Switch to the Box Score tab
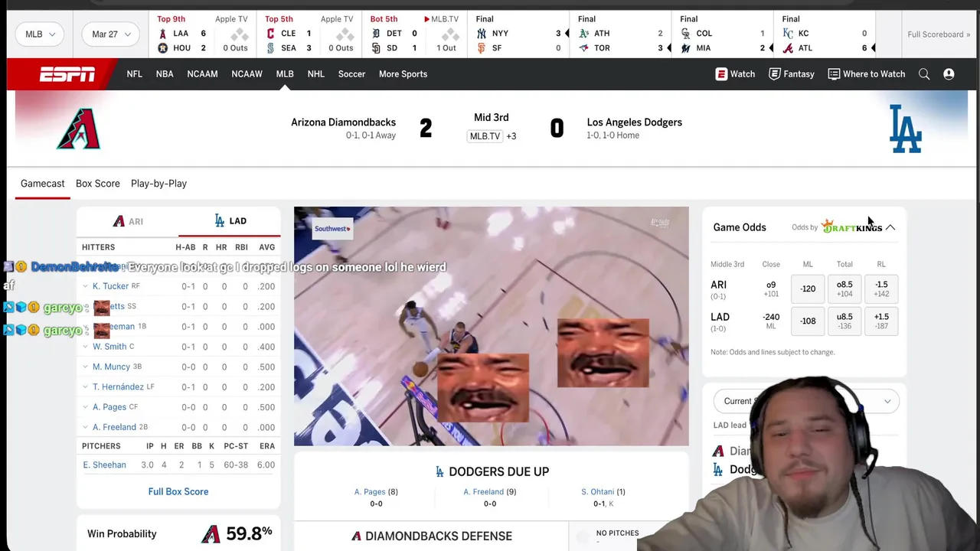 click(98, 184)
